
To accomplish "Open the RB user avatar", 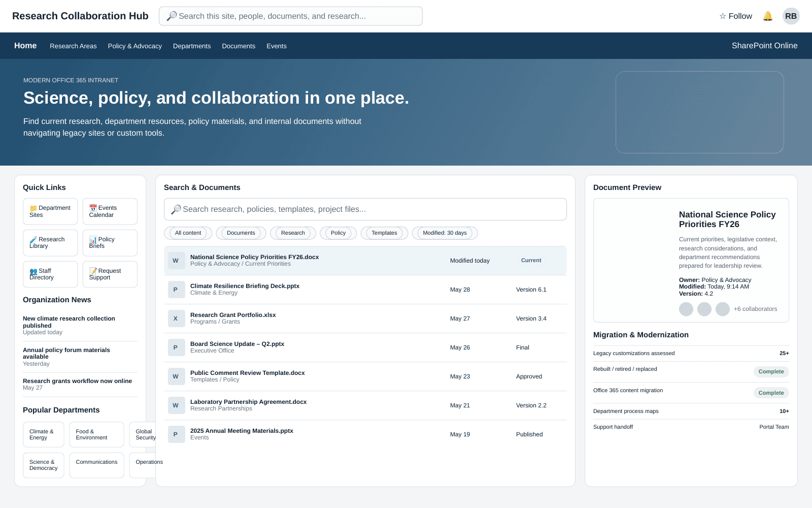I will coord(791,16).
